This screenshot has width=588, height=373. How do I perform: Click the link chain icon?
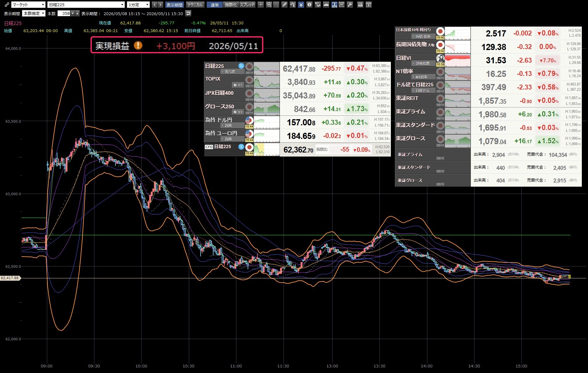(7, 5)
